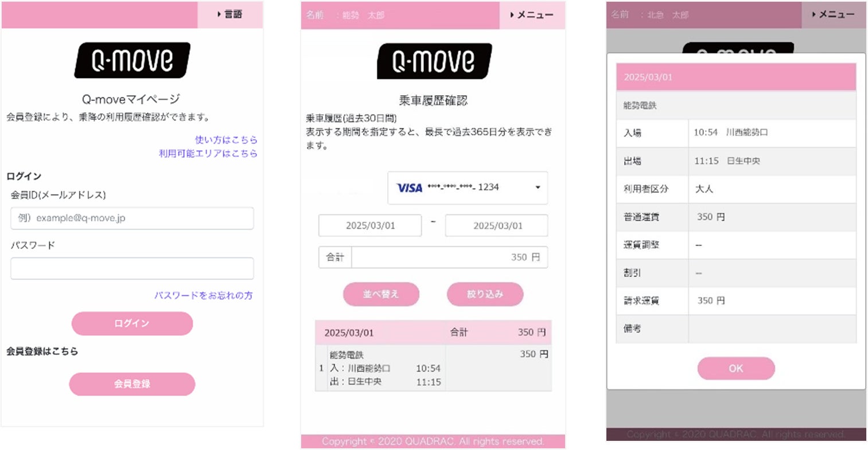Click the Q-move logo on the 乗車履歴確認 screen
This screenshot has height=450, width=868.
point(434,61)
